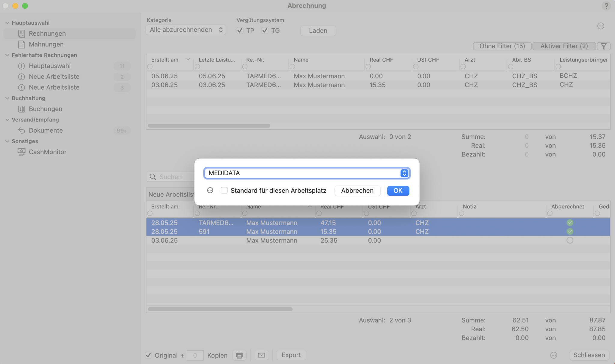Select Neue Arbeitsliste with badge 3
The image size is (615, 364).
point(69,88)
